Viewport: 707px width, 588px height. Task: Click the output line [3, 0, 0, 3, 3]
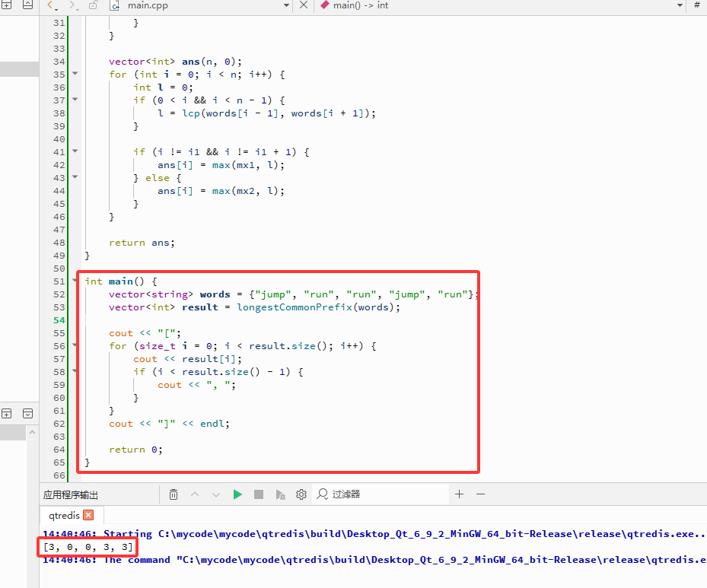point(88,547)
